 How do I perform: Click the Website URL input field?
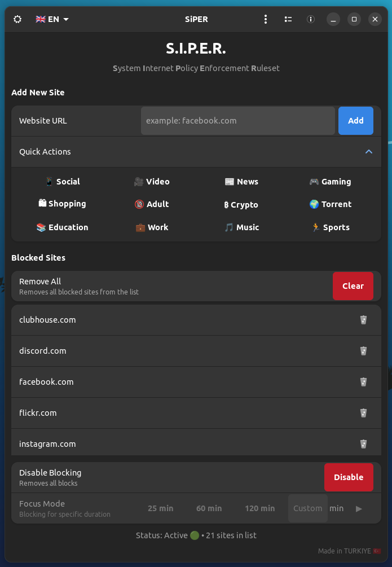pyautogui.click(x=237, y=121)
